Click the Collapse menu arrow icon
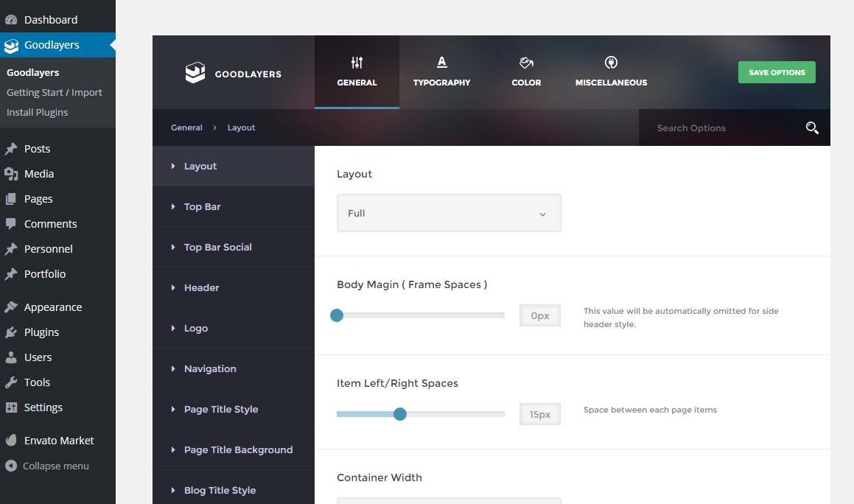Screen dimensions: 854x504 (11, 466)
